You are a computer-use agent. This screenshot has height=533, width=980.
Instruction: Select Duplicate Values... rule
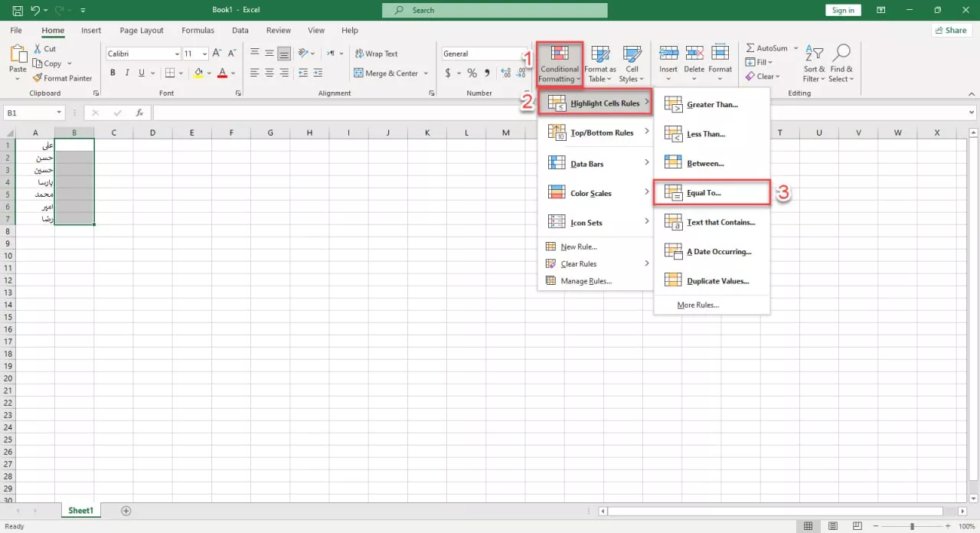711,281
